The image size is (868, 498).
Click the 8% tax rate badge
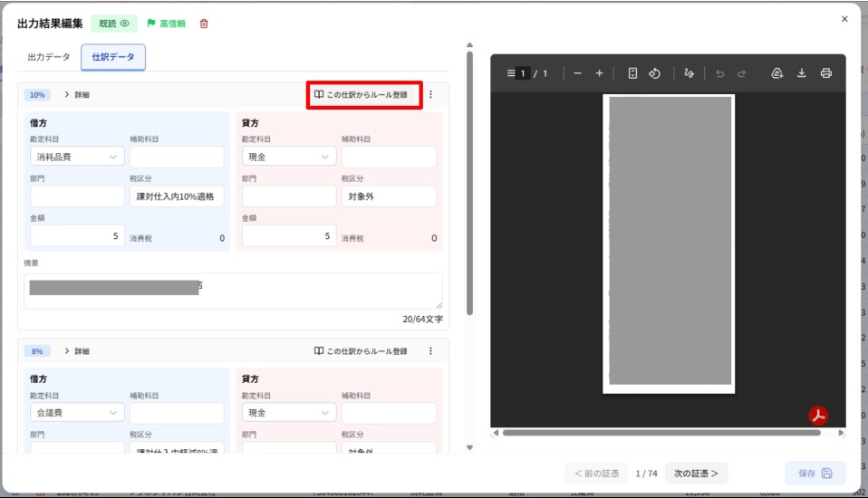(37, 350)
